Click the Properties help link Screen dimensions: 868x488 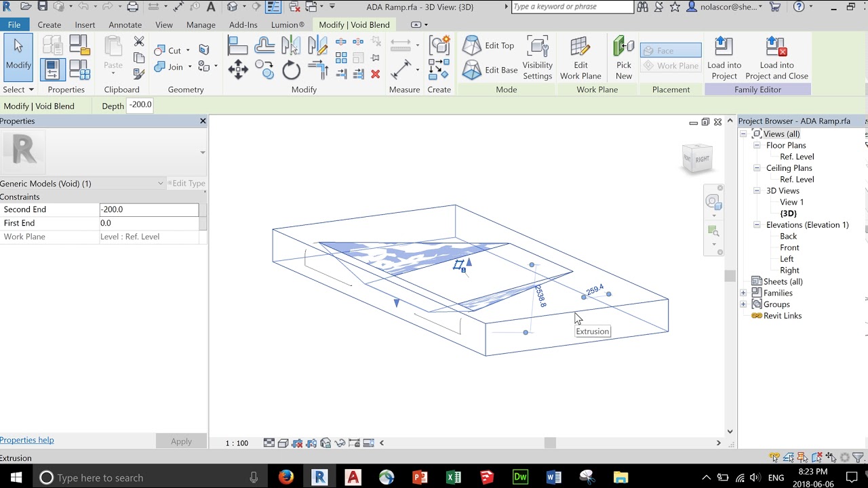(x=27, y=440)
